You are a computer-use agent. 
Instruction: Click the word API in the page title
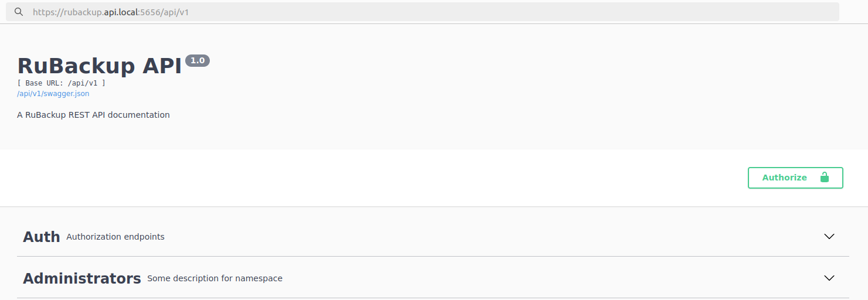(162, 66)
